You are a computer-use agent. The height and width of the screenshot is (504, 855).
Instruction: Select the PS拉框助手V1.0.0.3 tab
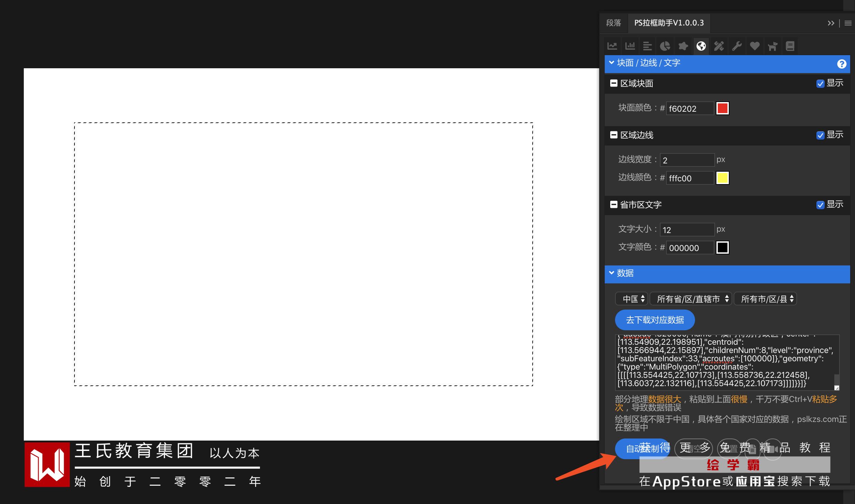pyautogui.click(x=669, y=23)
